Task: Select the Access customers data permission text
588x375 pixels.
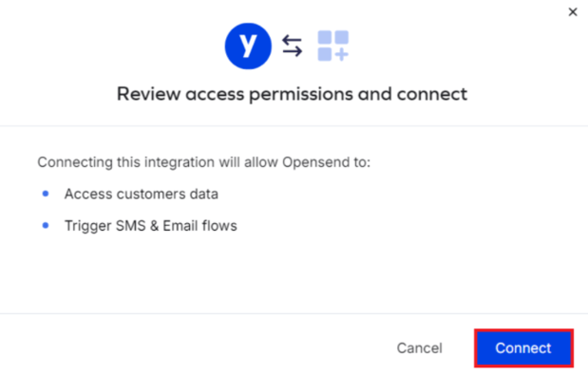Action: pyautogui.click(x=142, y=194)
